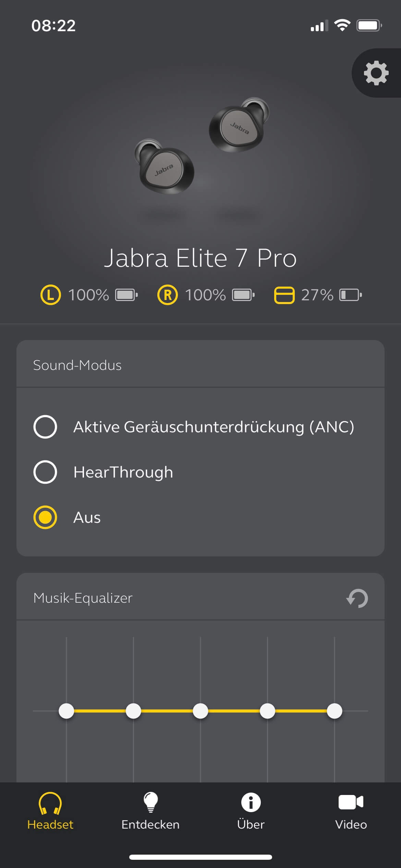This screenshot has height=868, width=401.
Task: Tap the Entdecken lightbulb icon
Action: [150, 802]
